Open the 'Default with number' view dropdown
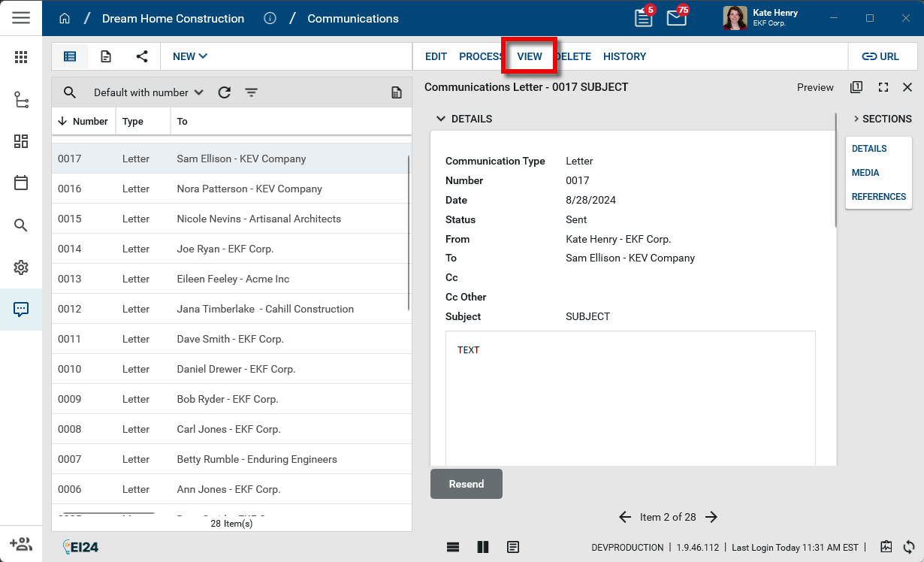Screen dimensions: 924x562 pyautogui.click(x=148, y=92)
